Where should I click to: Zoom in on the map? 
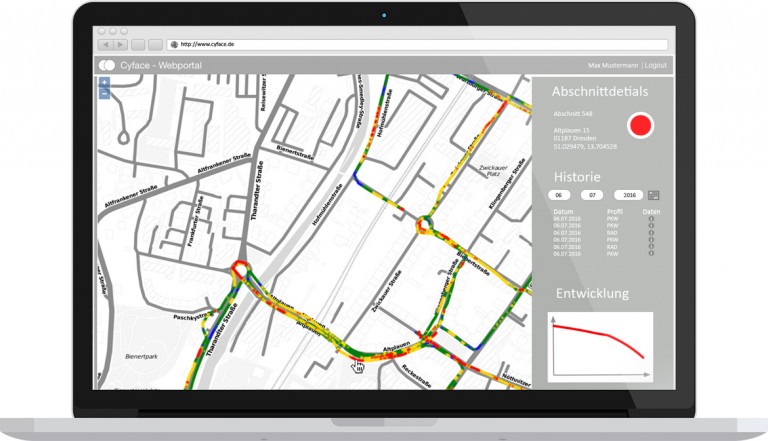click(x=104, y=83)
